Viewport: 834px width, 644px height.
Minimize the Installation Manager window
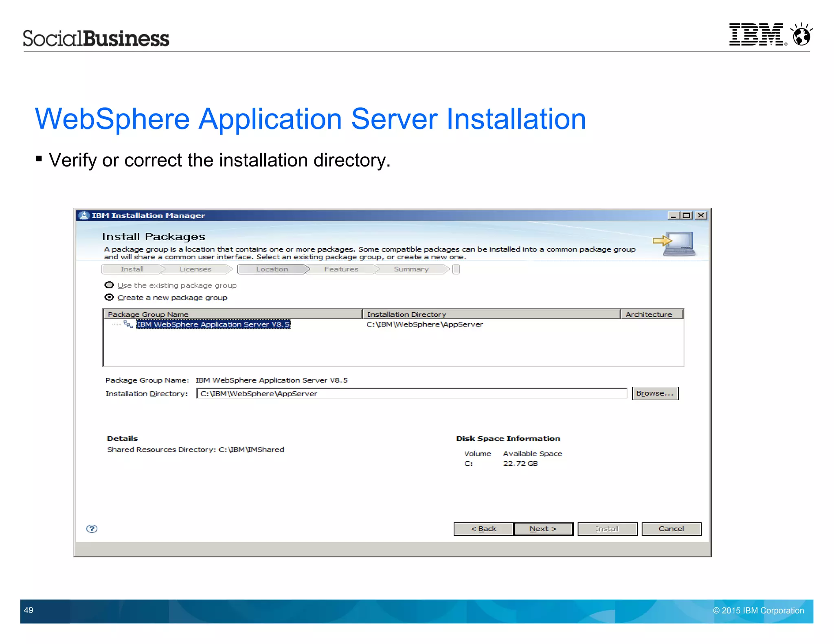673,215
